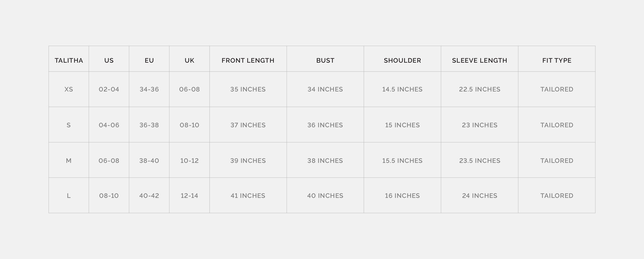
Task: Click the TALITHA column header
Action: click(x=69, y=61)
